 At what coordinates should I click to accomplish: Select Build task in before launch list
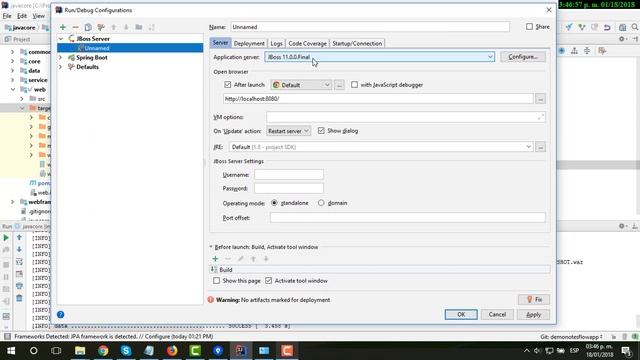coord(380,270)
